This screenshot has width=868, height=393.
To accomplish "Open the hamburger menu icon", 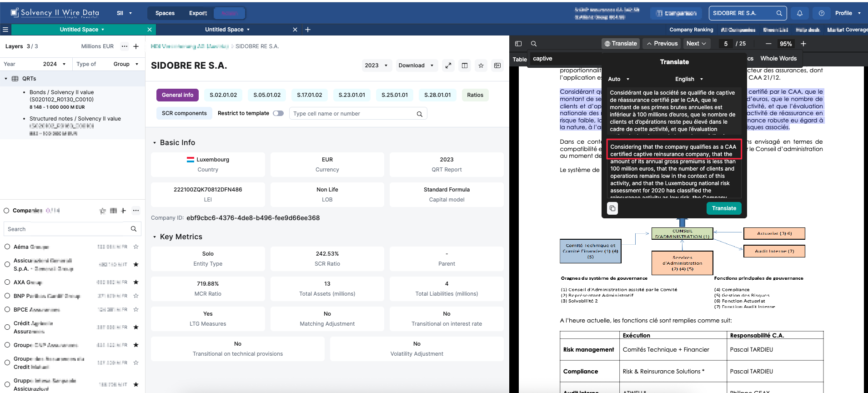I will 5,30.
